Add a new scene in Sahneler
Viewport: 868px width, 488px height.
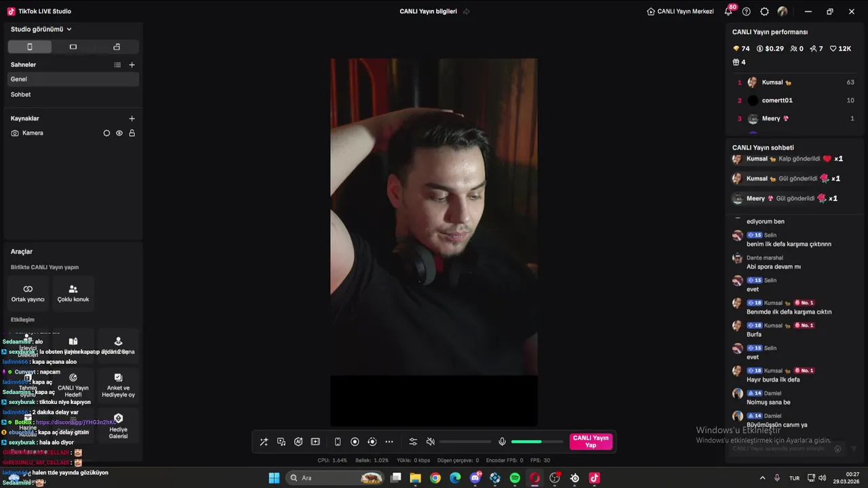[x=132, y=65]
